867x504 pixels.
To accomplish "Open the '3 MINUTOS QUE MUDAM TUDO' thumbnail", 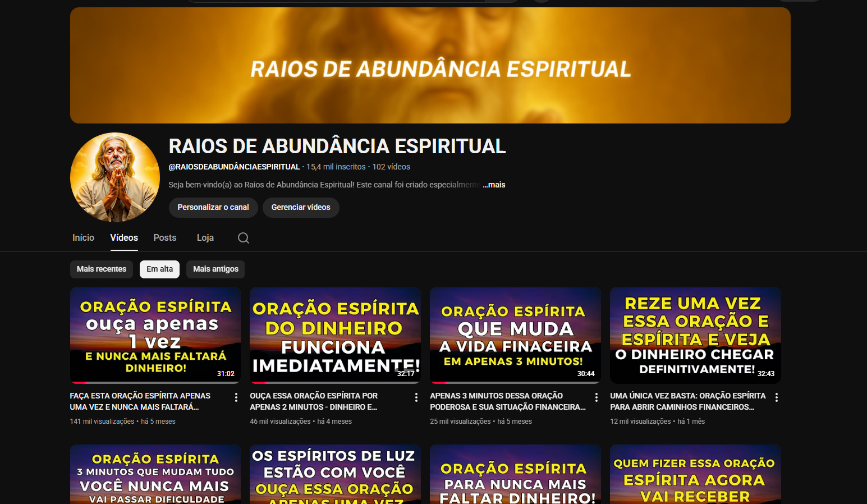I will click(x=155, y=474).
